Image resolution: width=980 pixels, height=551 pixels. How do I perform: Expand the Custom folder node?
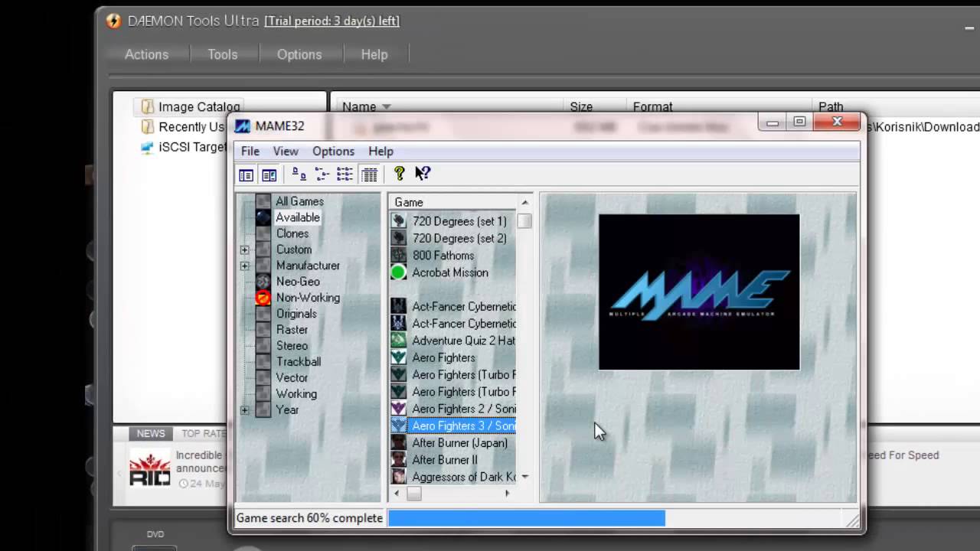[244, 249]
